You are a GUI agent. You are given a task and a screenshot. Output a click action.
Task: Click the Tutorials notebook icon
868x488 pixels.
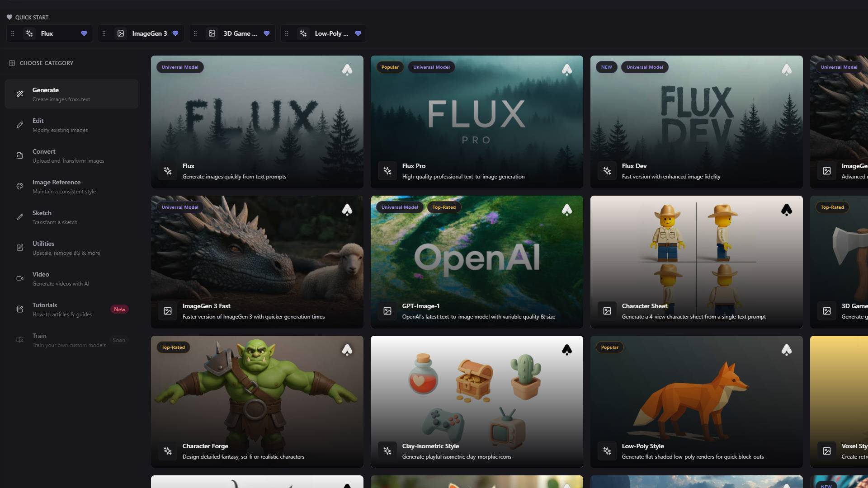click(x=20, y=309)
